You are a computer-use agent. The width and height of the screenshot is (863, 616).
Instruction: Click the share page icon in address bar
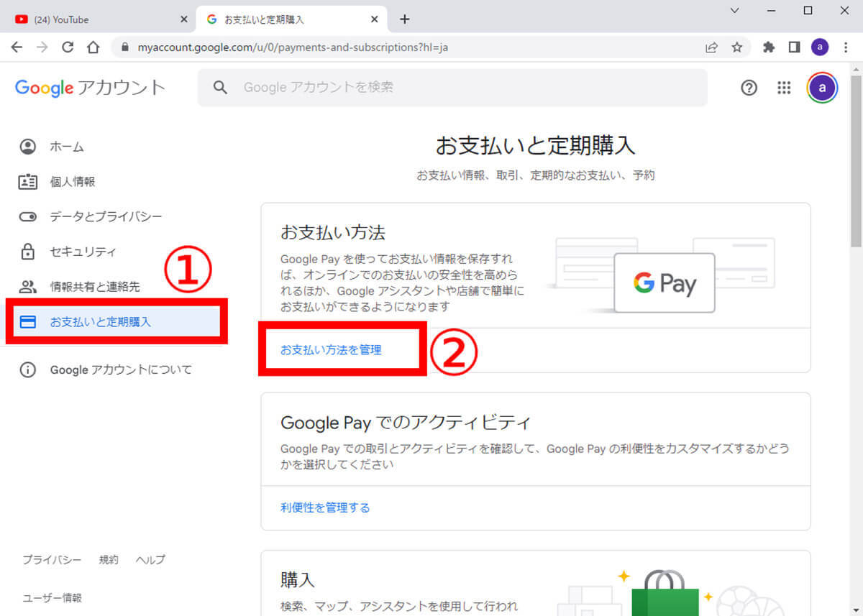click(711, 47)
